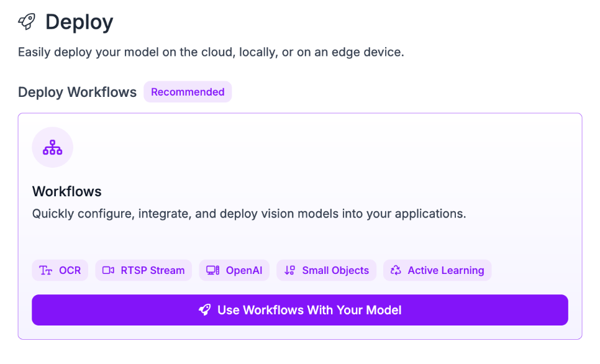600x364 pixels.
Task: Click the Small Objects sort icon
Action: [x=289, y=270]
